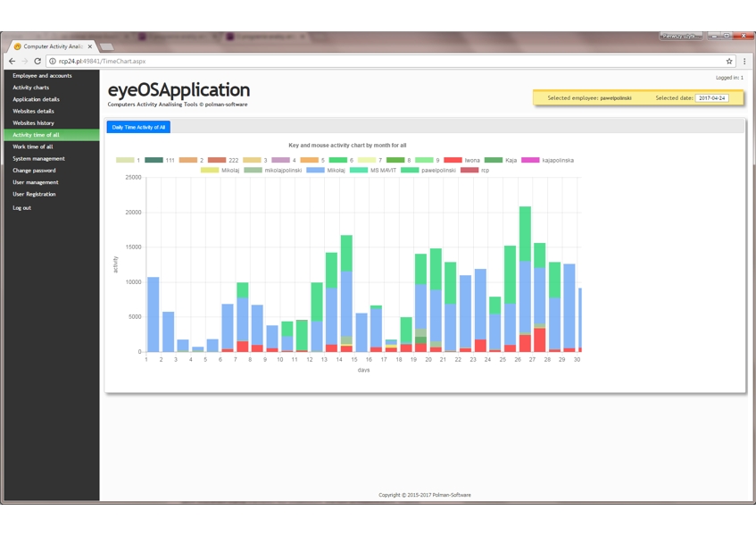Open a new browser tab
756x536 pixels.
pos(106,46)
